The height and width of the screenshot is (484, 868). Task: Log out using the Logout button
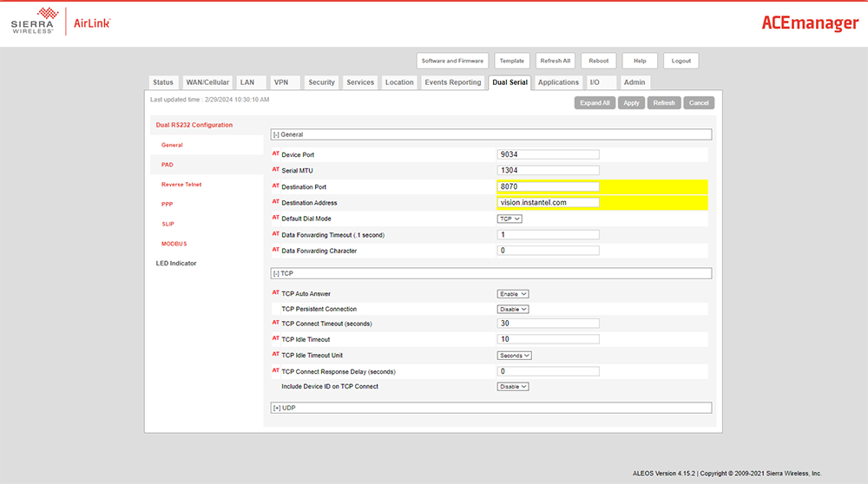click(681, 61)
